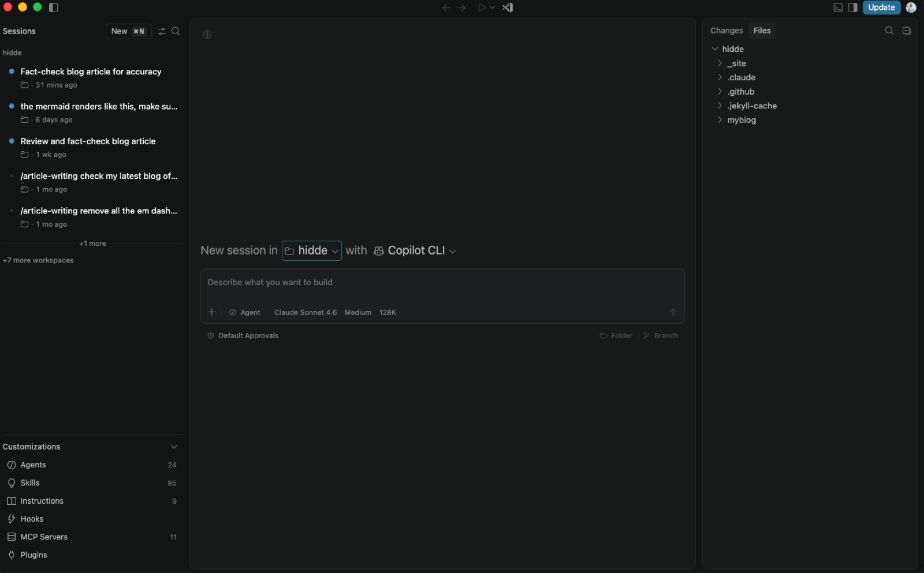Click the globe icon in chat panel
924x573 pixels.
click(x=207, y=35)
